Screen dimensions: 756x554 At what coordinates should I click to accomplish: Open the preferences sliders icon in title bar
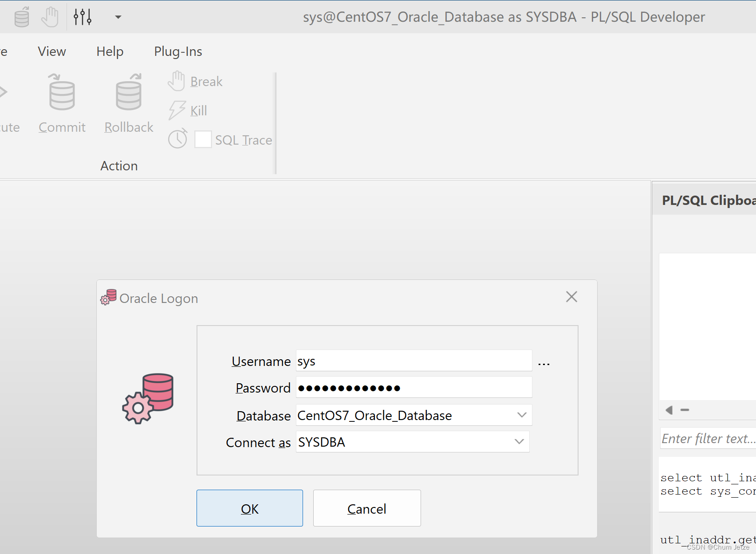[x=83, y=17]
